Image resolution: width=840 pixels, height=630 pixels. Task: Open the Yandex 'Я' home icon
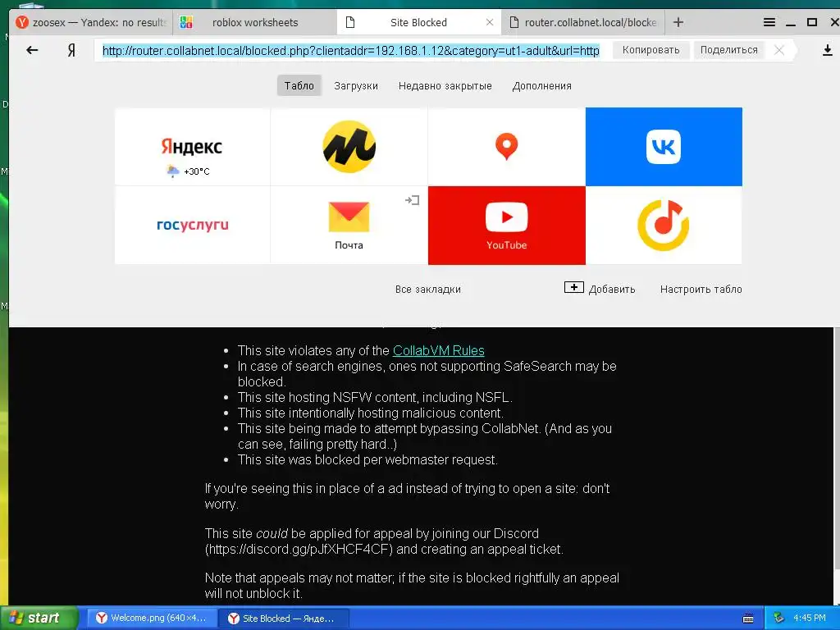coord(71,50)
